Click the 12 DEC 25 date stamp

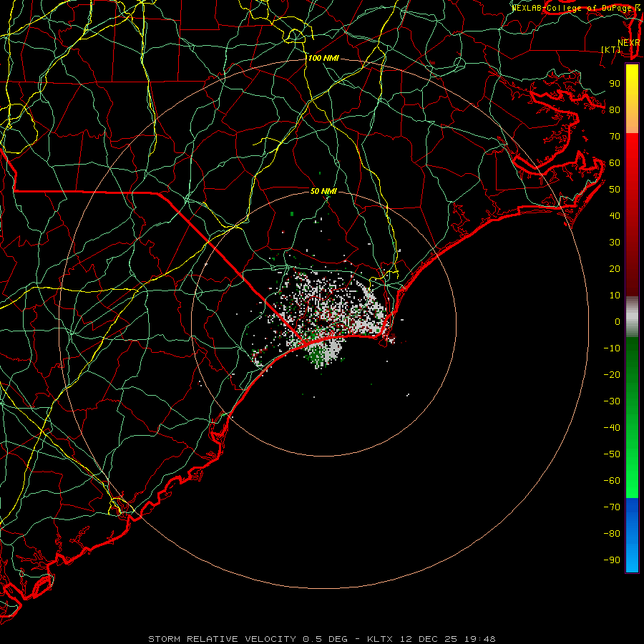tap(429, 639)
